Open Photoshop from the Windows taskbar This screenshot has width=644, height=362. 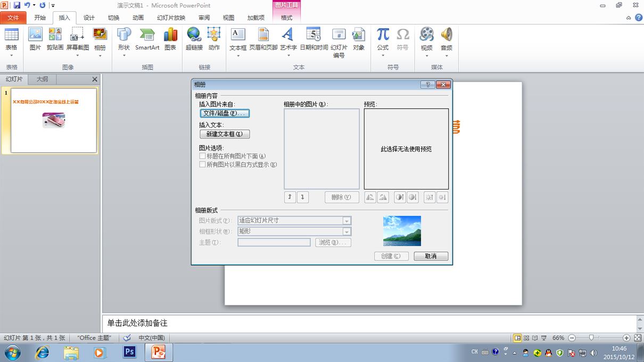pyautogui.click(x=129, y=352)
